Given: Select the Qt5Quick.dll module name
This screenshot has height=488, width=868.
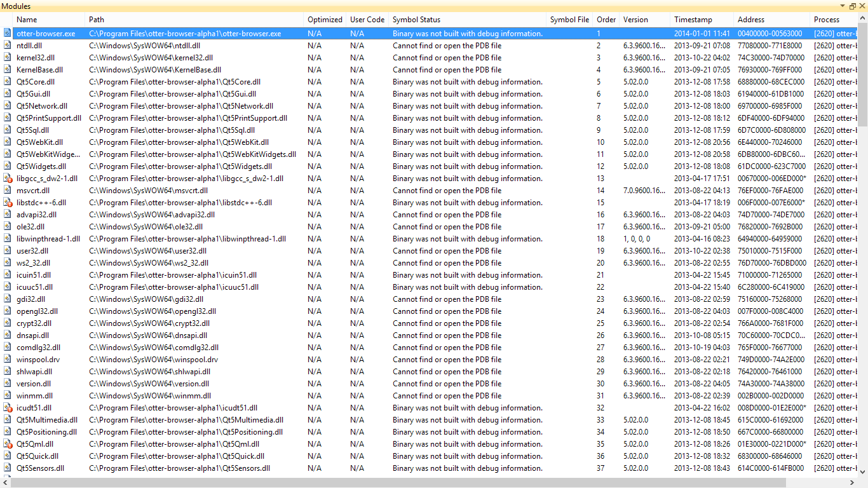Looking at the screenshot, I should (37, 456).
